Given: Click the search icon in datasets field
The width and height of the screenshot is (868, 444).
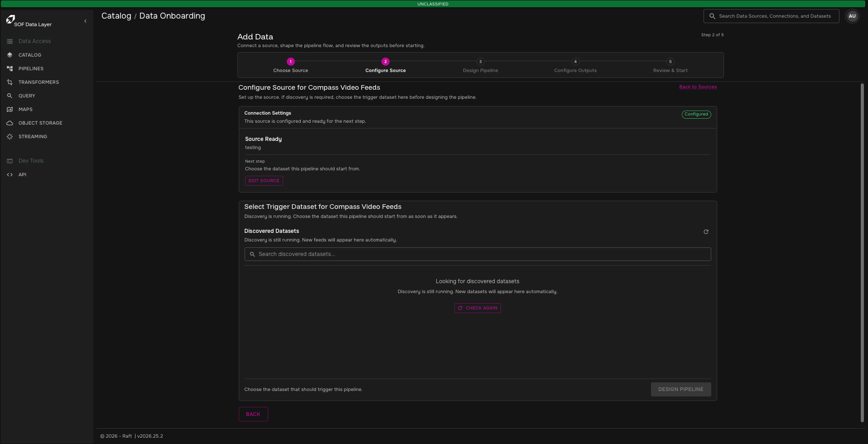Looking at the screenshot, I should click(252, 254).
